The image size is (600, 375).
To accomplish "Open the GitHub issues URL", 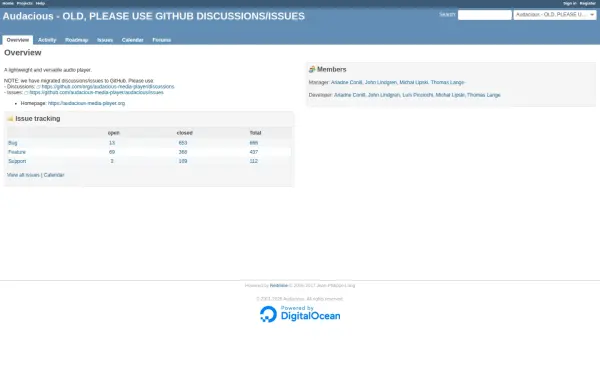I will tap(96, 93).
